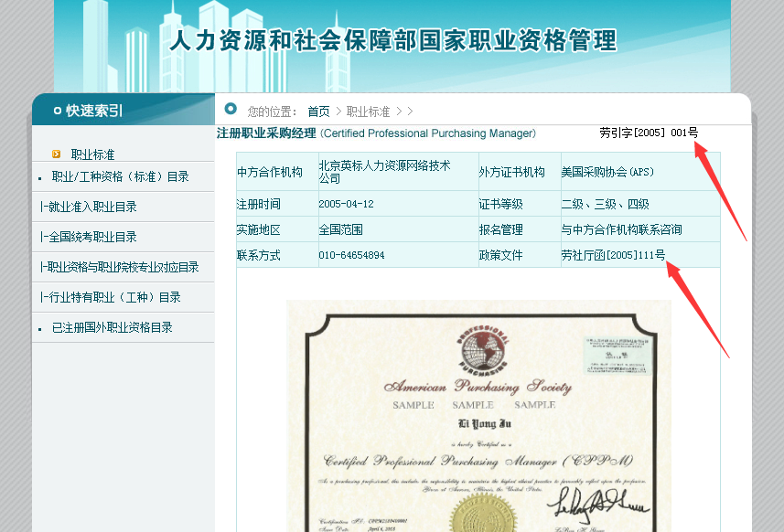The height and width of the screenshot is (532, 784).
Task: Click the gold seal on the certificate
Action: [472, 514]
